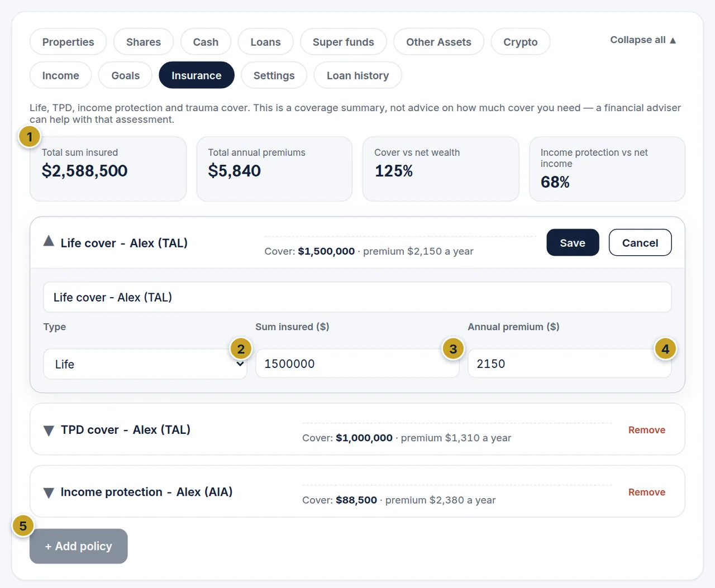This screenshot has width=715, height=588.
Task: Open the Properties tab
Action: click(68, 42)
